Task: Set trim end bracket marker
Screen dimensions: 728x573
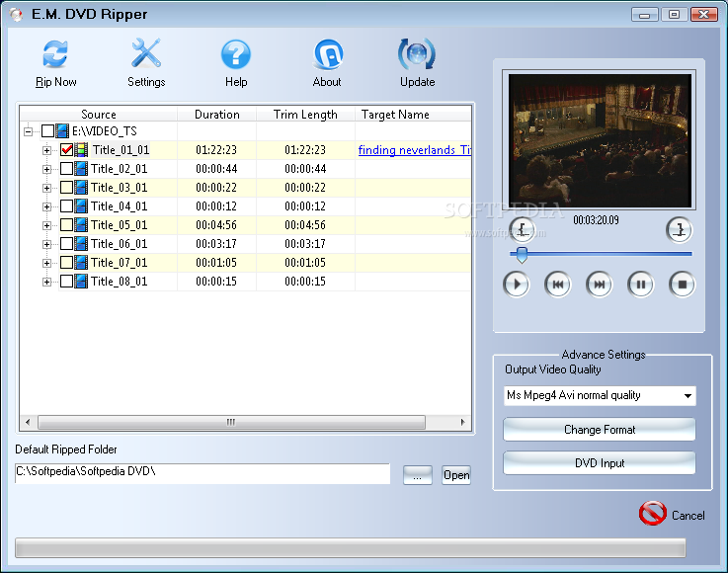Action: (680, 230)
